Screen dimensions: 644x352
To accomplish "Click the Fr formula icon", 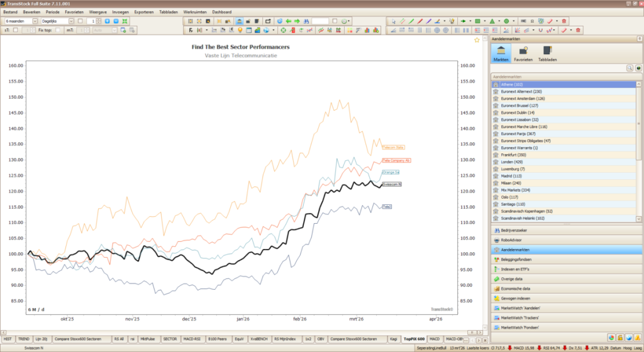I will [x=191, y=30].
